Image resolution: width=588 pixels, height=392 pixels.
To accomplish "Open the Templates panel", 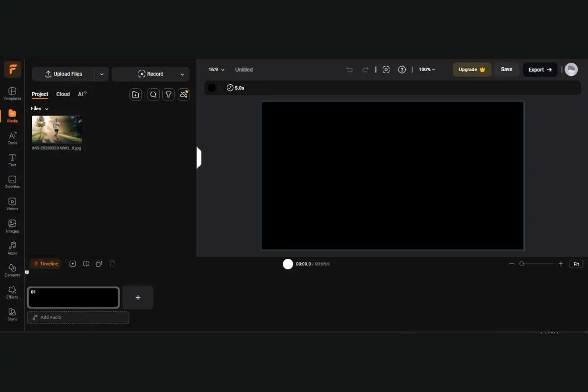I will click(x=12, y=93).
